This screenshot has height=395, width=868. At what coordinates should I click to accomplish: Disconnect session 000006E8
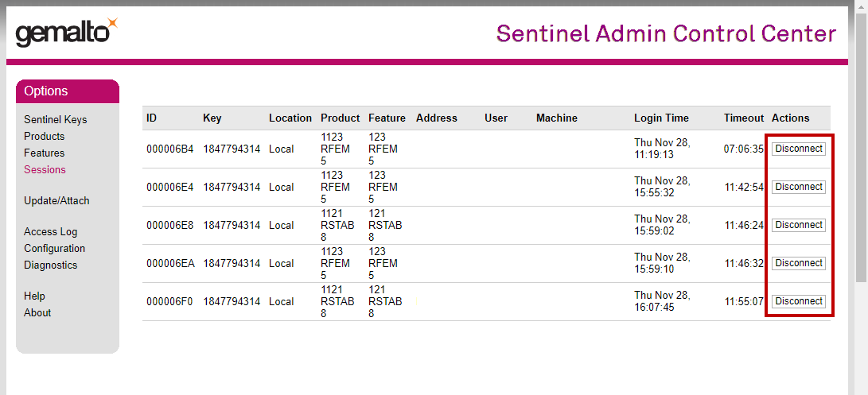pos(799,225)
